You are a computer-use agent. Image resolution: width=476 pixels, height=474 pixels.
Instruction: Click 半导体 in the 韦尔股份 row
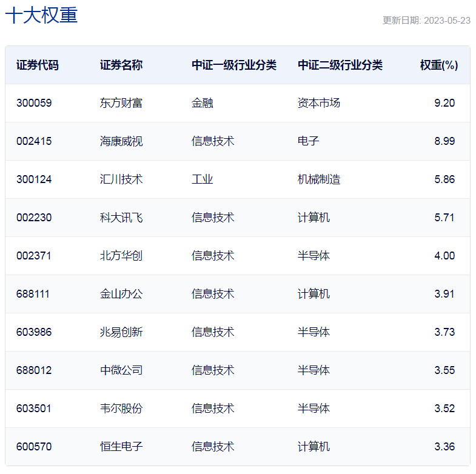tap(313, 409)
